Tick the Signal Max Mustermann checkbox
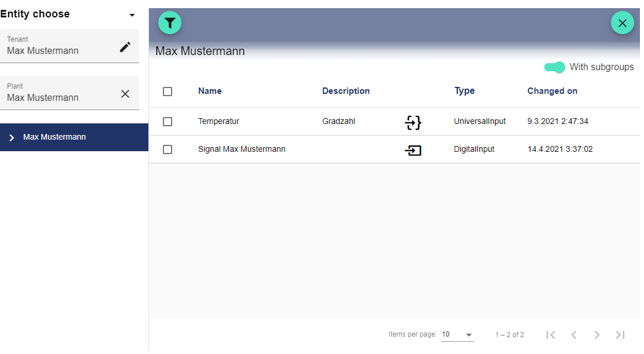 [x=168, y=149]
